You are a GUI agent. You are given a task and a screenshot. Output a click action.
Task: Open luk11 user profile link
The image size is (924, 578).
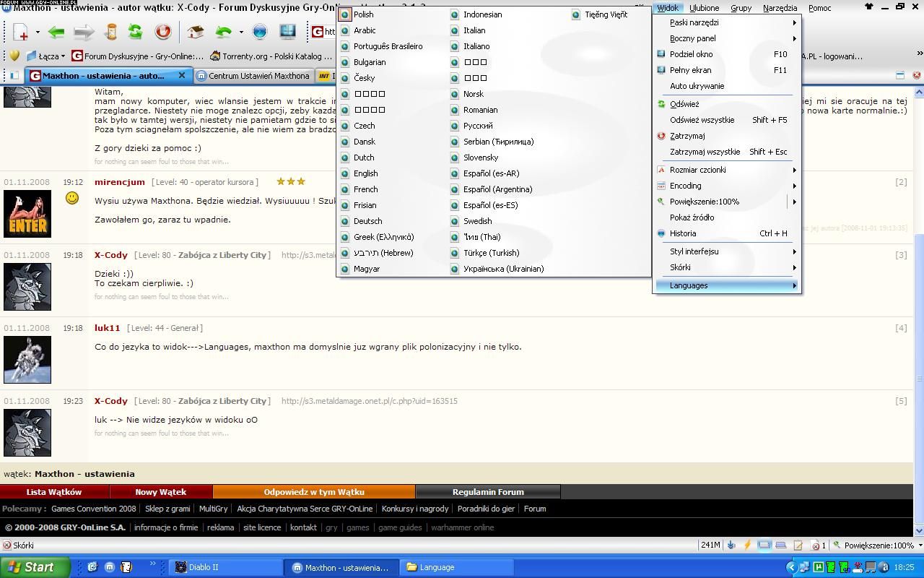point(108,328)
